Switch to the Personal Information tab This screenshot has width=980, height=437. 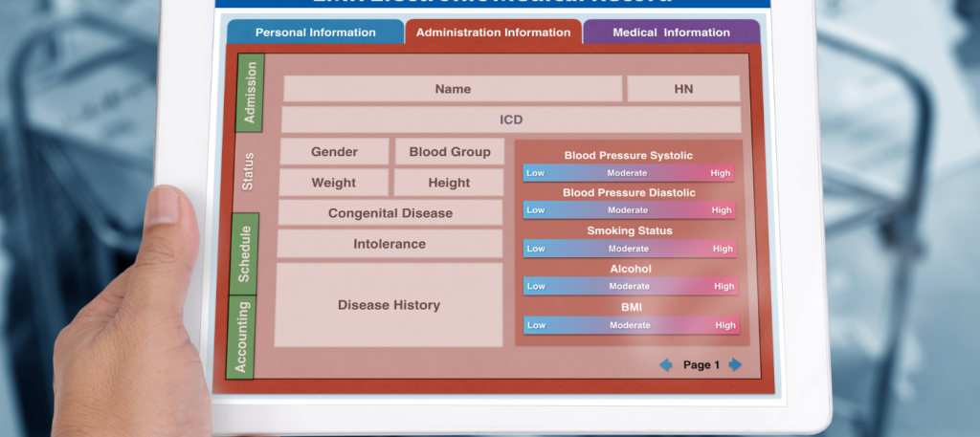click(315, 33)
